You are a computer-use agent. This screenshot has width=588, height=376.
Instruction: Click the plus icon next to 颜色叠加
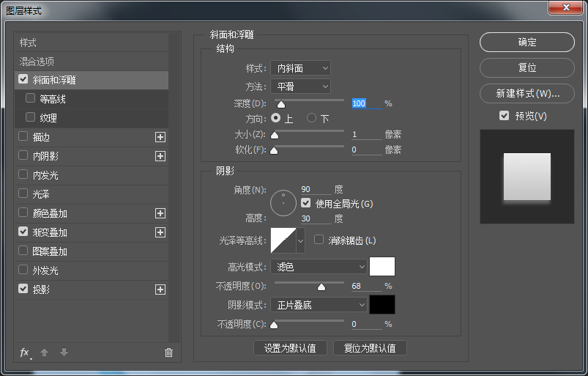point(160,213)
